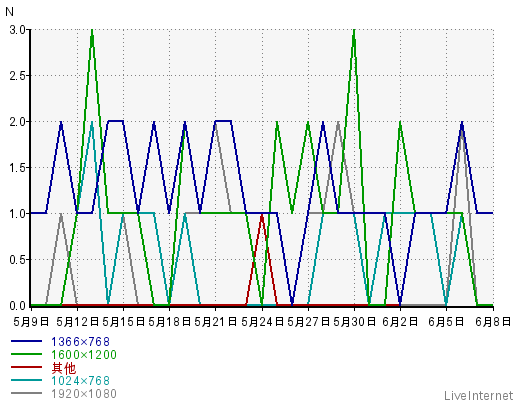Click the 1366×768 legend label

coord(80,342)
